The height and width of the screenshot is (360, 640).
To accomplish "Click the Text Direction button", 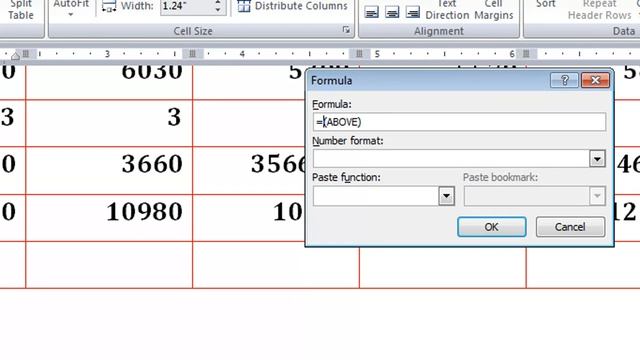I will point(447,10).
